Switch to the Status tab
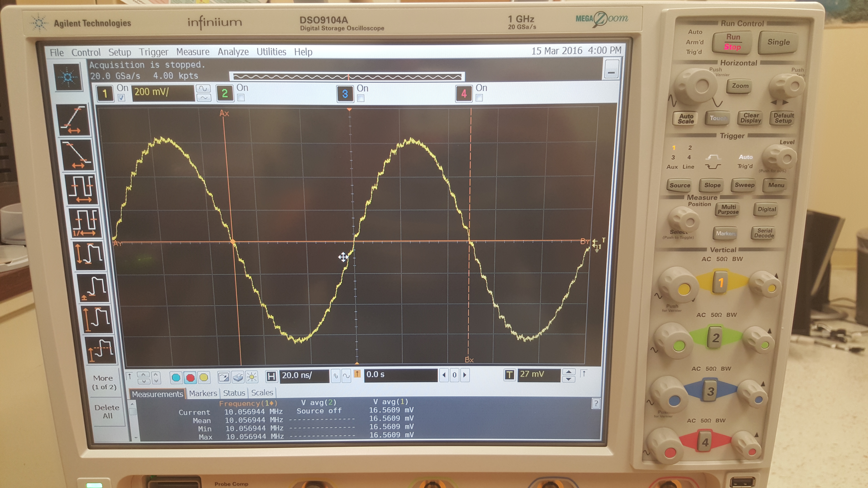The height and width of the screenshot is (488, 868). [x=234, y=393]
